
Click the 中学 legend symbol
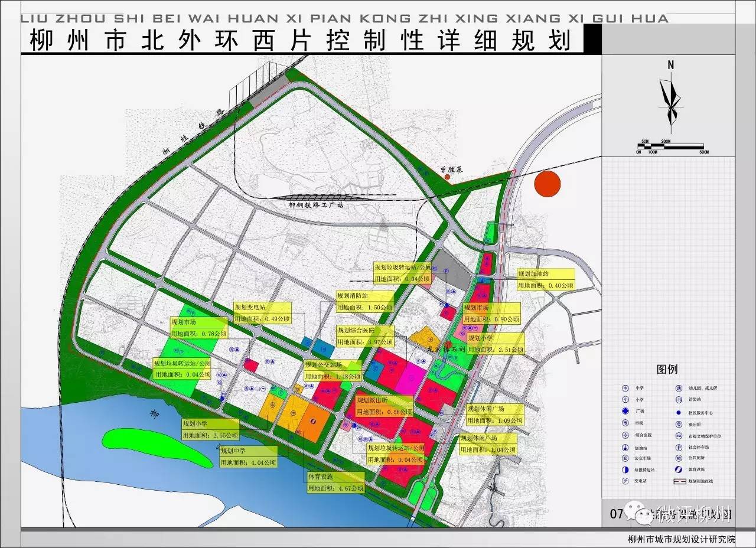click(x=625, y=389)
